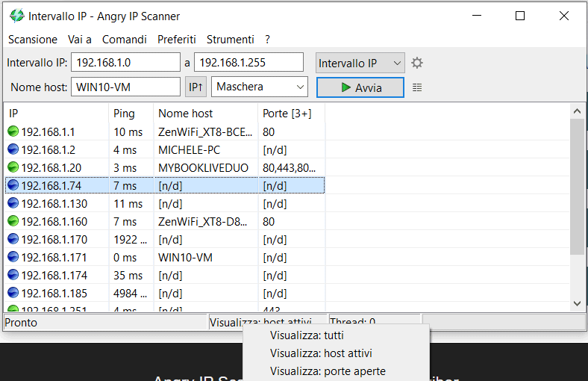The width and height of the screenshot is (588, 381).
Task: Open the Vai a menu
Action: click(x=80, y=40)
